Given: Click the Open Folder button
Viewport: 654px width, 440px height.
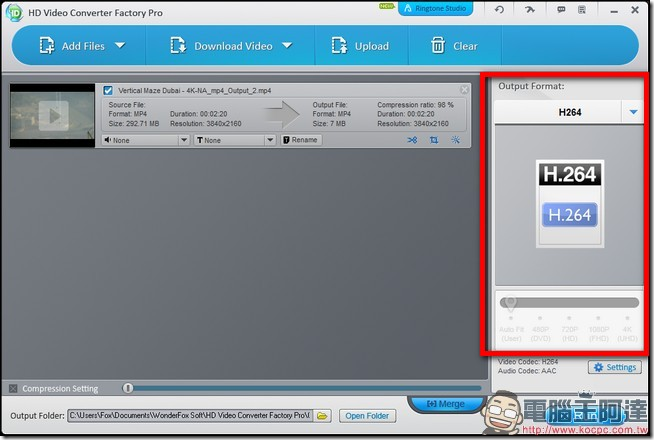Looking at the screenshot, I should point(368,415).
